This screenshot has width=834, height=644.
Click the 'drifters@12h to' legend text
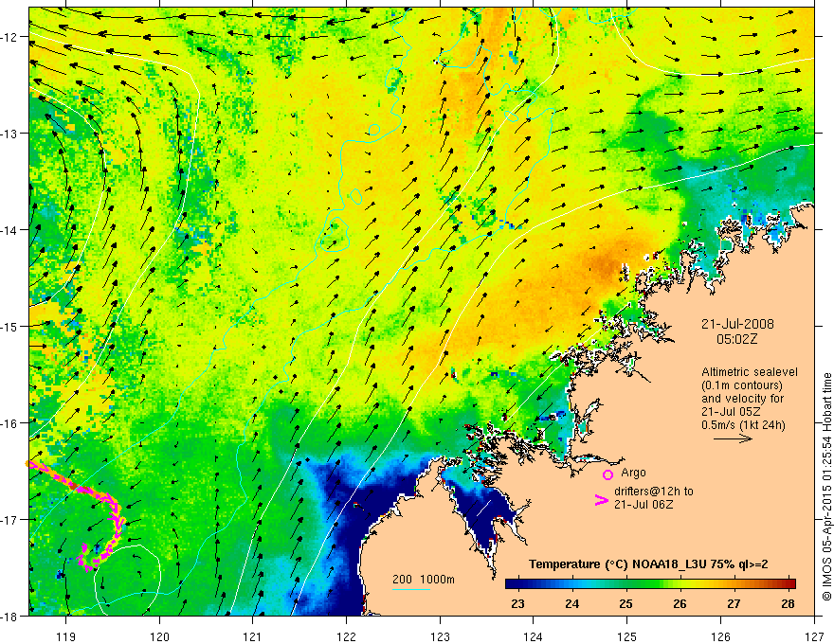pos(654,492)
